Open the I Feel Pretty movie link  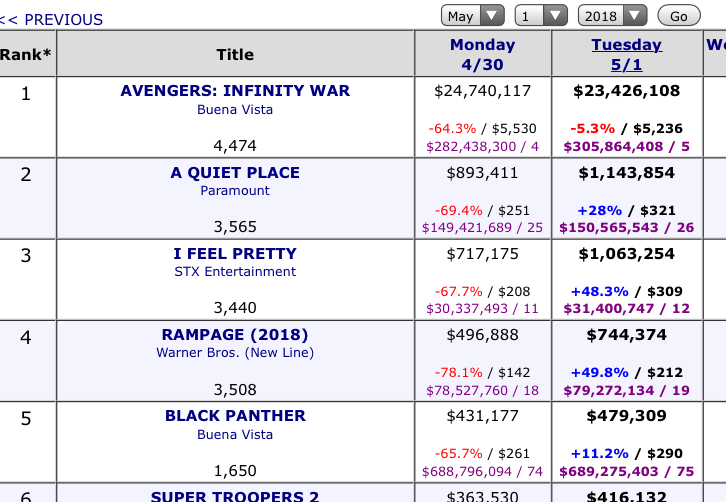tap(235, 254)
